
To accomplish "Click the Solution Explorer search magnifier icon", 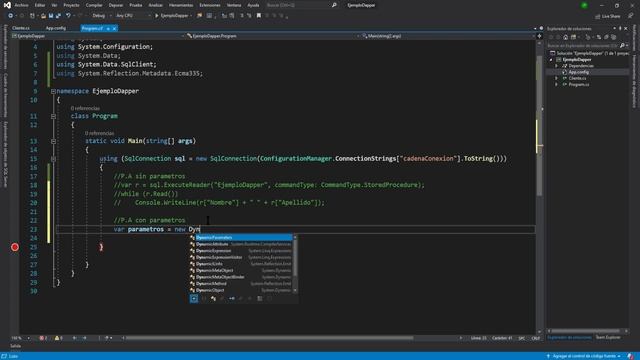I will point(622,46).
